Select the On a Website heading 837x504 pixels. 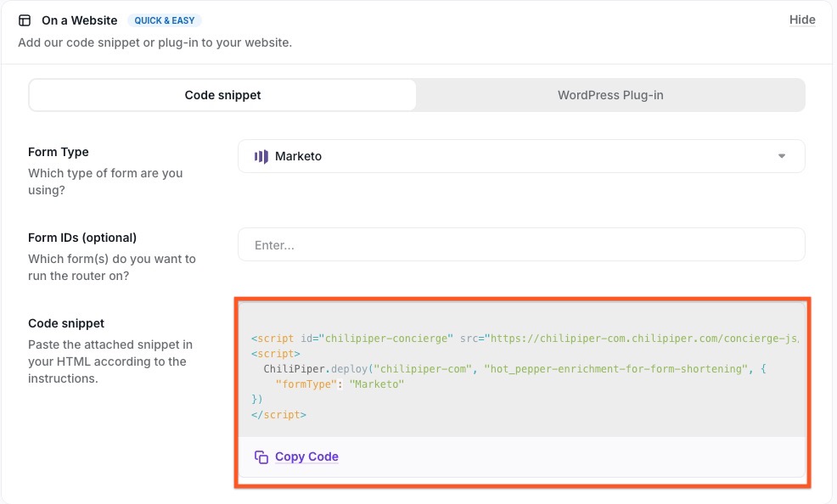[80, 20]
